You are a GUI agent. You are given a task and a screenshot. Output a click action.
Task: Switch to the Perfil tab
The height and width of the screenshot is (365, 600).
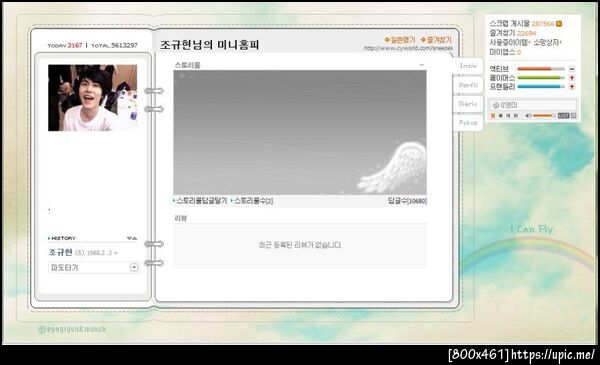(x=468, y=85)
